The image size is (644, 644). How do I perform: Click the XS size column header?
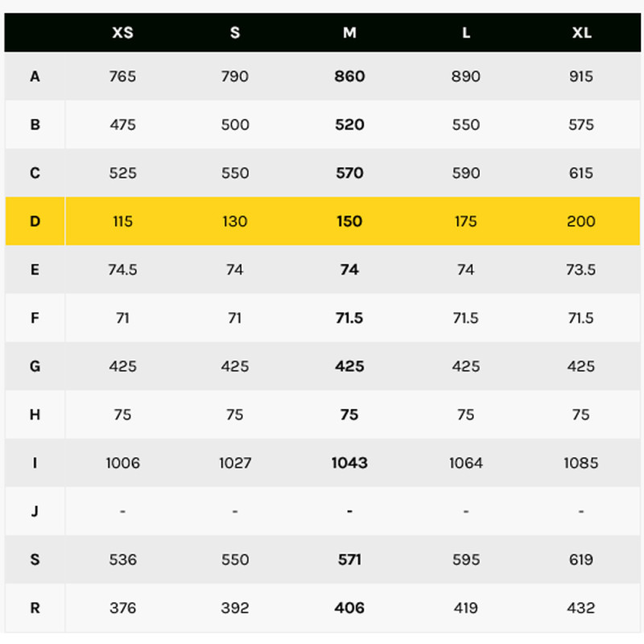coord(122,33)
